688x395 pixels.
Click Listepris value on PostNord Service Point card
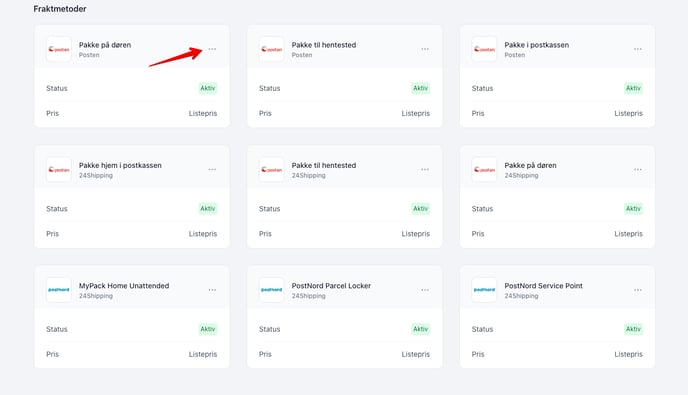[628, 354]
